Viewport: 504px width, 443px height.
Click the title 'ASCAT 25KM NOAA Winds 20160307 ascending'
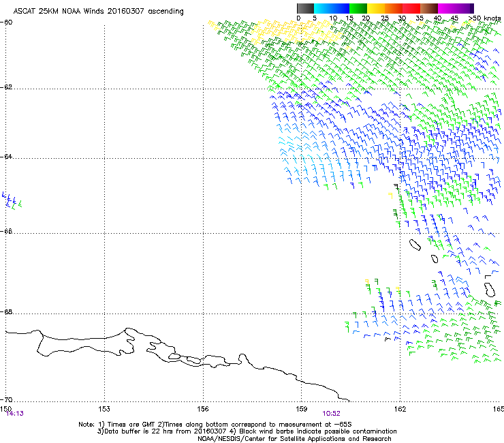[x=98, y=11]
